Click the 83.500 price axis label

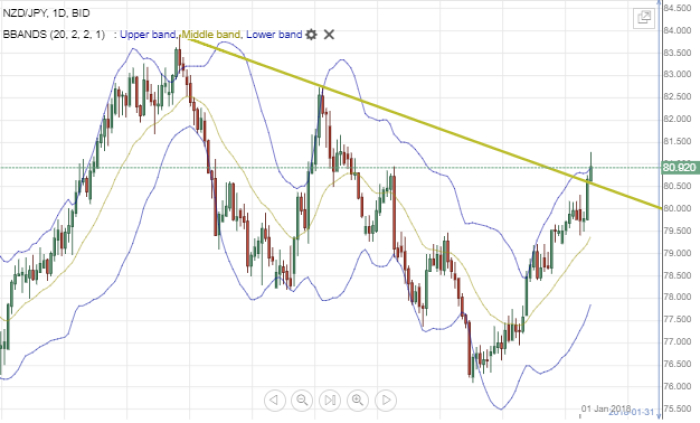coord(677,53)
